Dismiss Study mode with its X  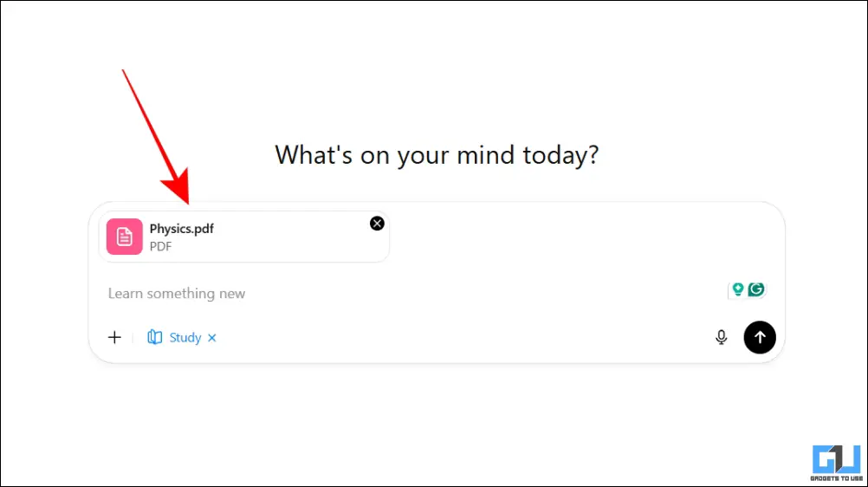click(x=212, y=338)
